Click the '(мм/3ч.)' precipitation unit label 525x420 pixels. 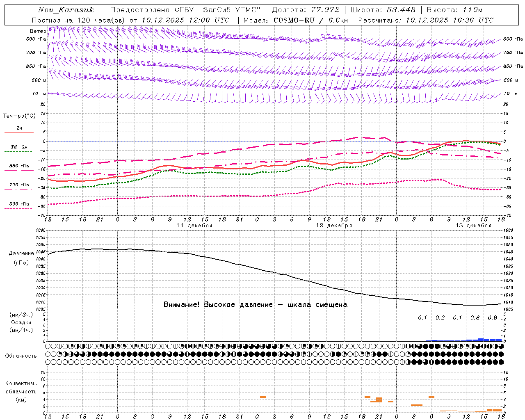pyautogui.click(x=21, y=315)
